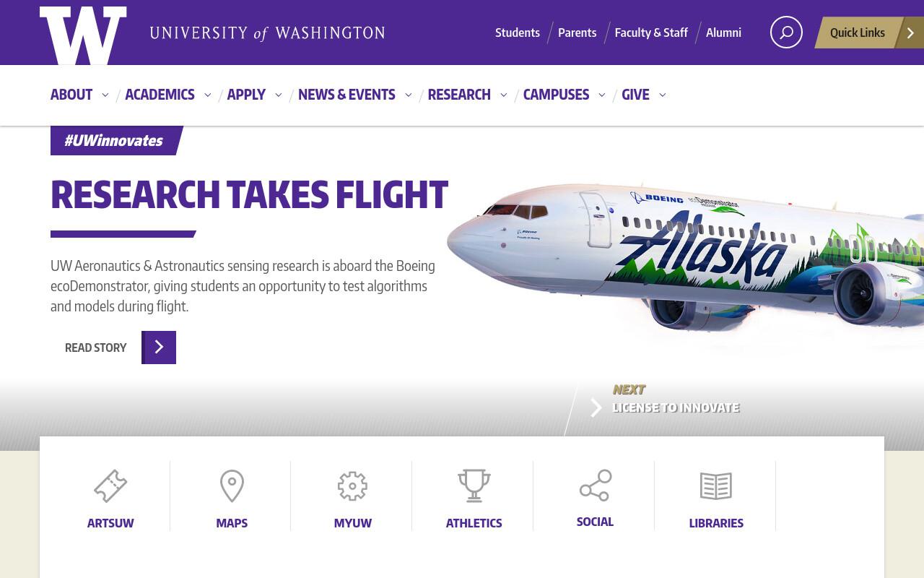Expand the Give menu chevron
Image resolution: width=924 pixels, height=578 pixels.
[663, 95]
